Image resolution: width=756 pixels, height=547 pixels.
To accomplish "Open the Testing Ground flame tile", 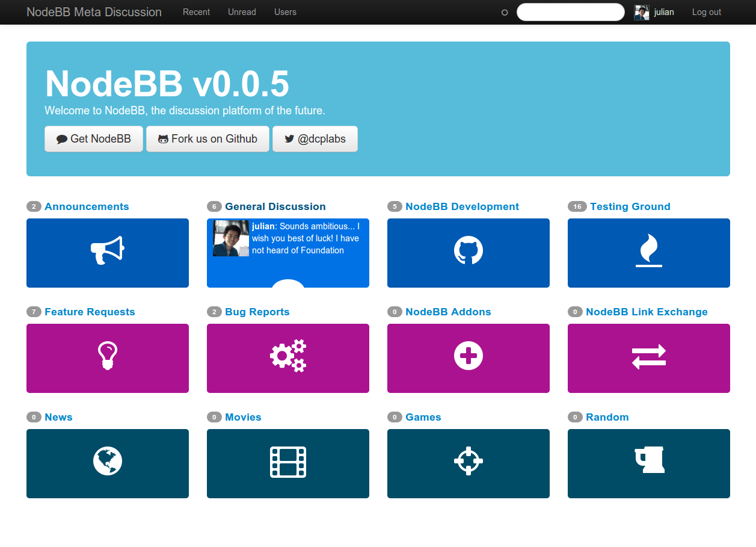I will pyautogui.click(x=649, y=253).
